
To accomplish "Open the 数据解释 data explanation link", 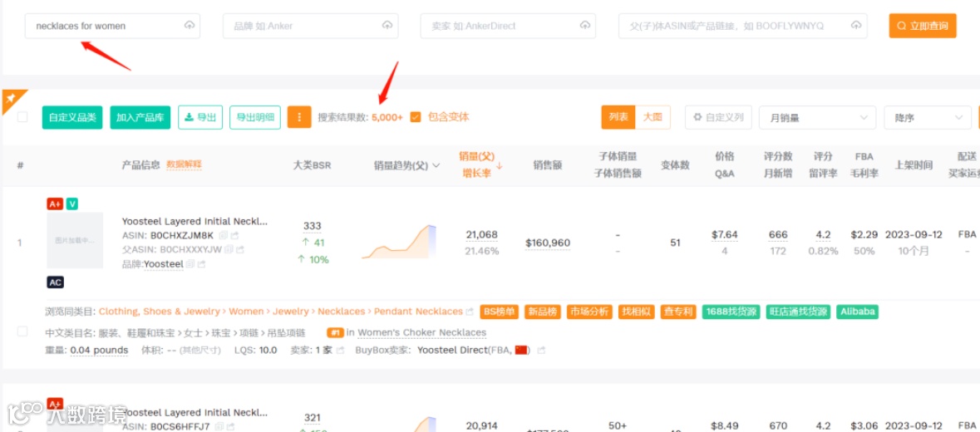I will [x=184, y=164].
